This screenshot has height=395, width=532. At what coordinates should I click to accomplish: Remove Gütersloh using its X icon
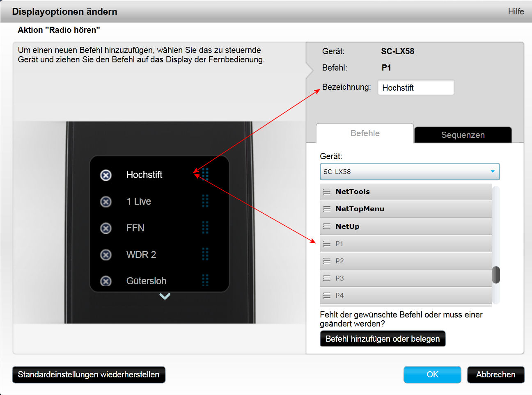106,281
